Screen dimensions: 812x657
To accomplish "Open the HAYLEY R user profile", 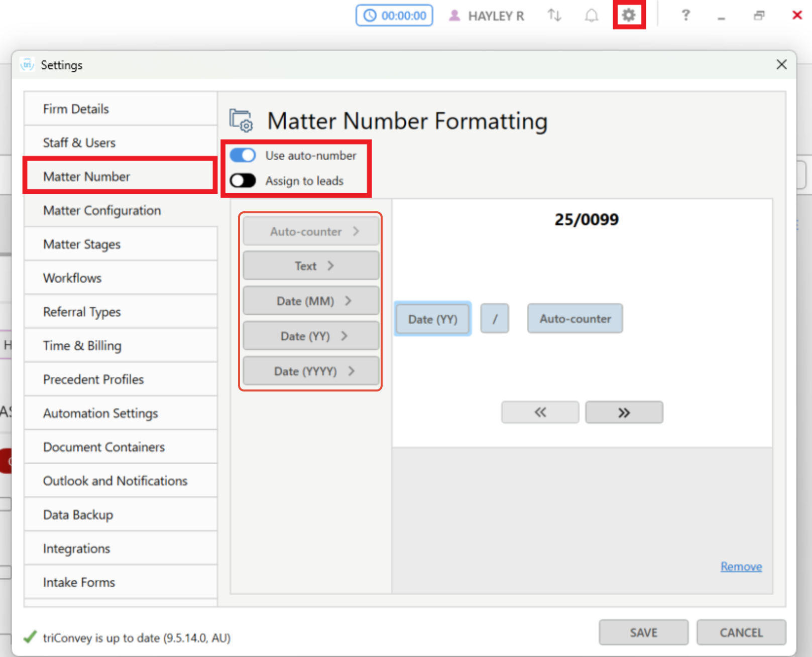I will pyautogui.click(x=486, y=16).
